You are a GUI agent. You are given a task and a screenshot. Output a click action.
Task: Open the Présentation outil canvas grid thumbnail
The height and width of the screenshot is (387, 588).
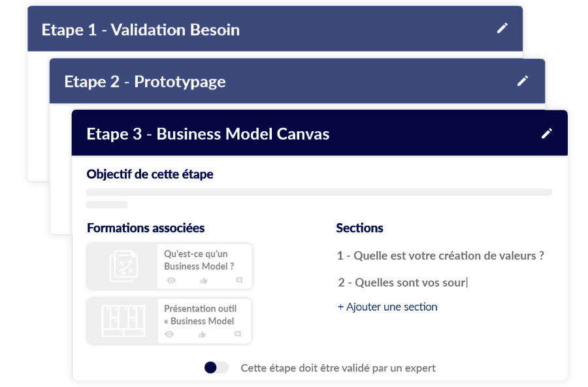(x=123, y=321)
